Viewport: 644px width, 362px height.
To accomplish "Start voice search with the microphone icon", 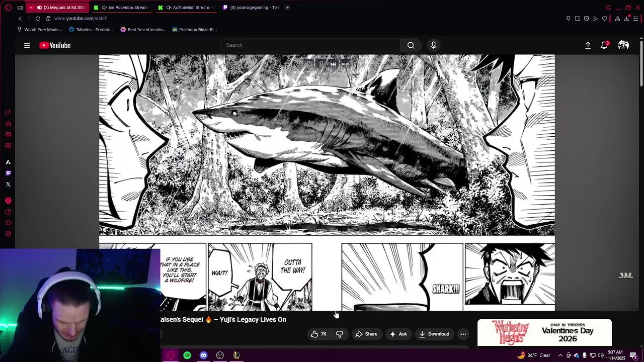I will click(x=434, y=45).
